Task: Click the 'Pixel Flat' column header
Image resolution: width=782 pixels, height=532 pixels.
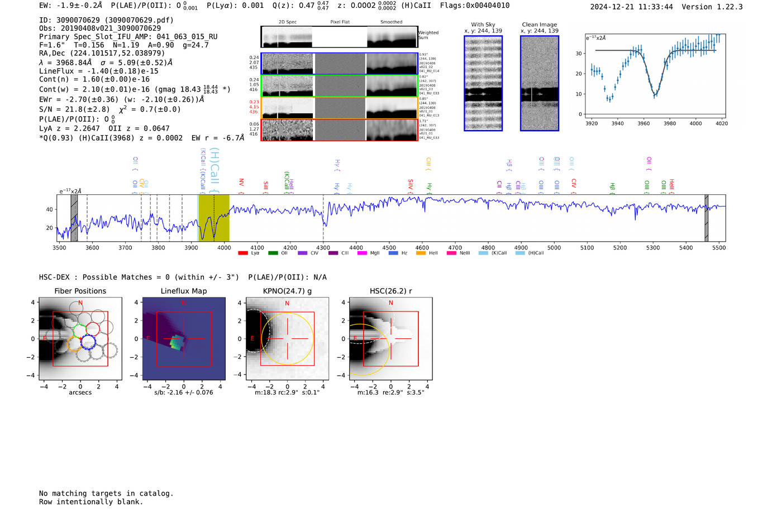Action: 340,22
